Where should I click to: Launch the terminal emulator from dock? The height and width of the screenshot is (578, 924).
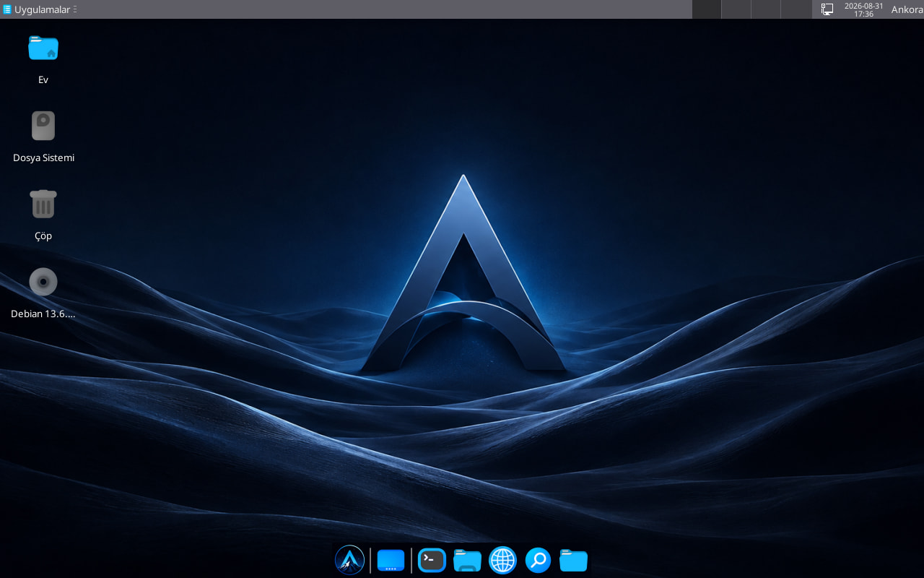[x=432, y=560]
